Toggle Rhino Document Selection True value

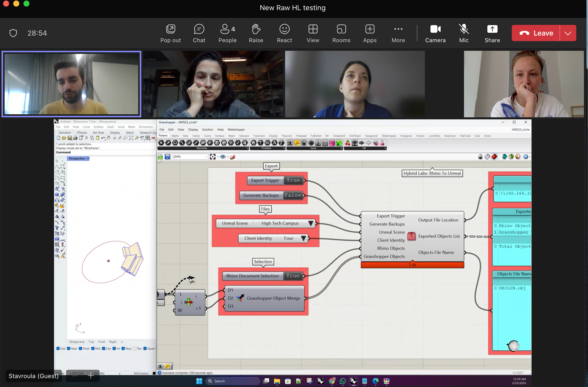pos(293,276)
